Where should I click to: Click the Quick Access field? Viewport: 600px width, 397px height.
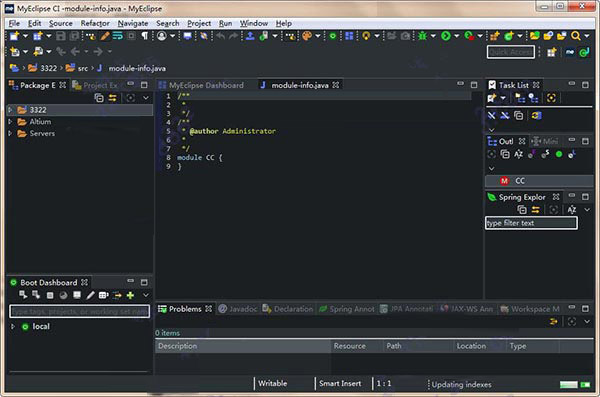pos(511,52)
